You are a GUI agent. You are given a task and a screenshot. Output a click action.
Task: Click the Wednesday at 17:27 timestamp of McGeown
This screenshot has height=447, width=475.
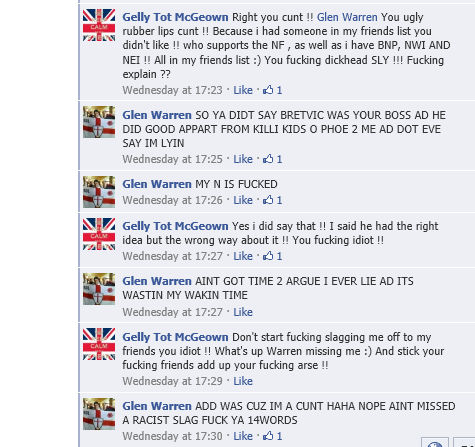[172, 256]
